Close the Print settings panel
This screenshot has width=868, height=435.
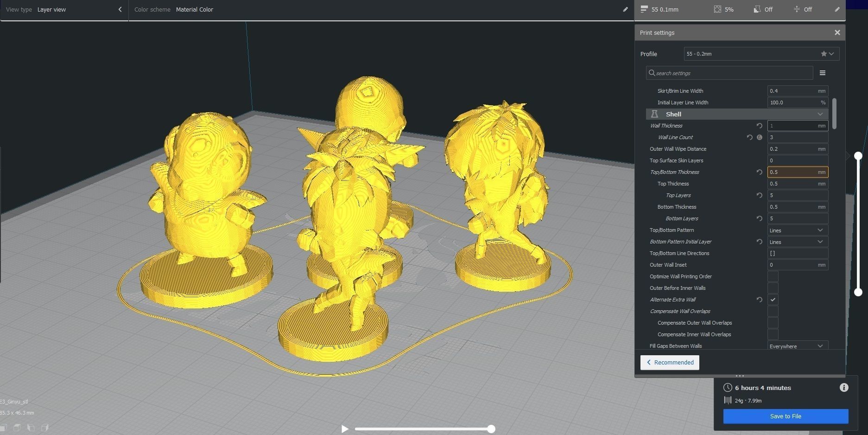point(837,32)
